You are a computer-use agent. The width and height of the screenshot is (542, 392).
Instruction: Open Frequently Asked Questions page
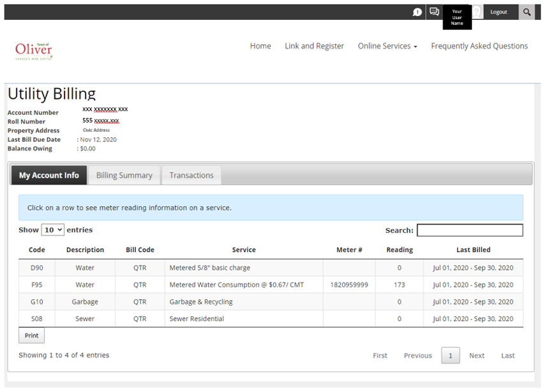(x=479, y=46)
